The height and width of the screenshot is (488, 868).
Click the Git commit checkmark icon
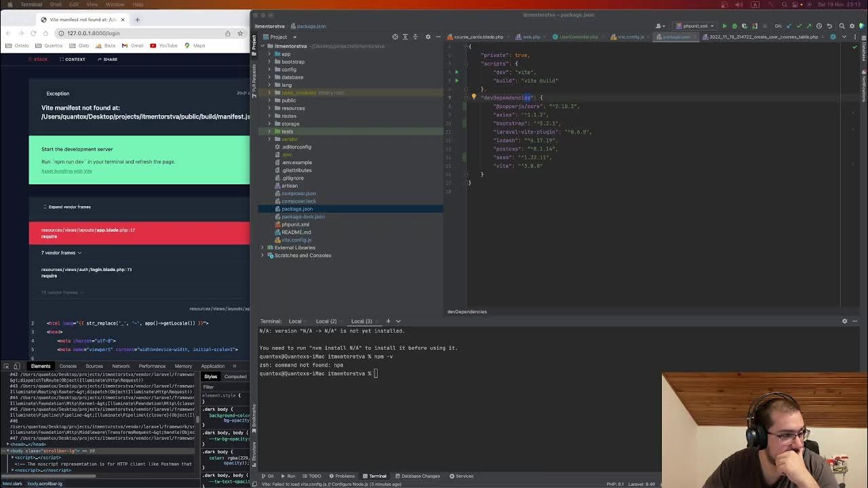[799, 26]
